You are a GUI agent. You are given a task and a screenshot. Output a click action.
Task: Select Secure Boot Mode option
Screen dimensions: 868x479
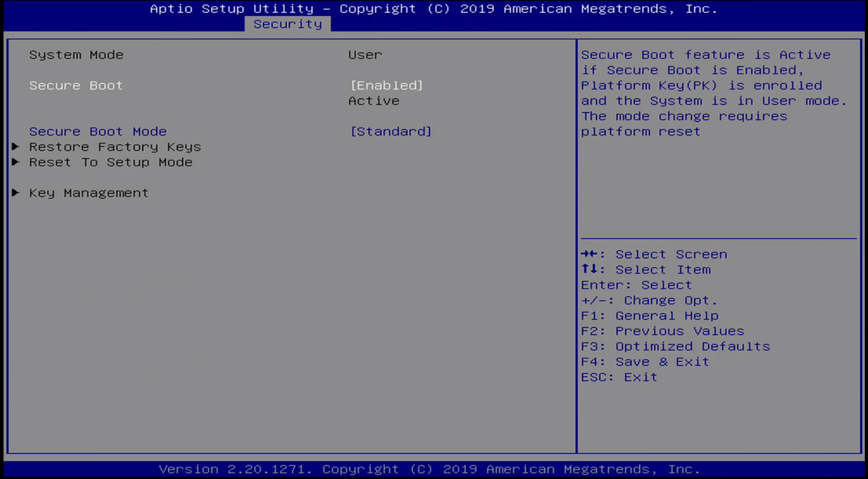click(x=97, y=131)
